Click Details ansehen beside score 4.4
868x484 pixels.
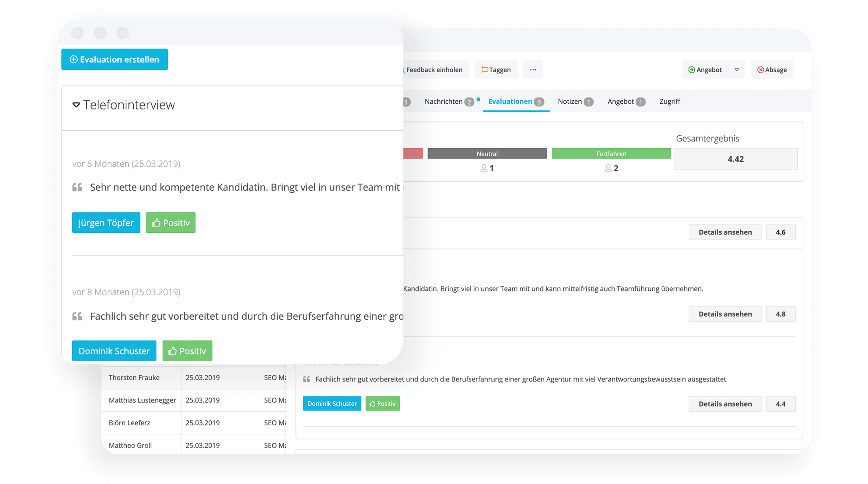click(x=725, y=404)
